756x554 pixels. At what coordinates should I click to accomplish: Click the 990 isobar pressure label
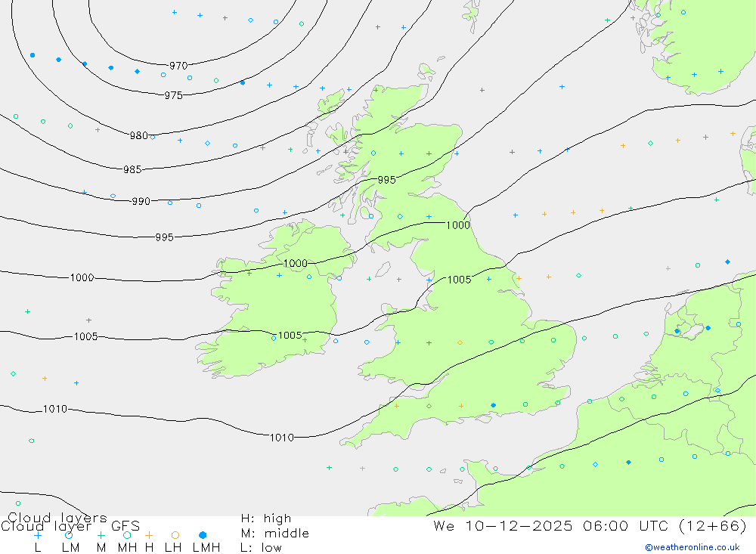click(x=141, y=202)
